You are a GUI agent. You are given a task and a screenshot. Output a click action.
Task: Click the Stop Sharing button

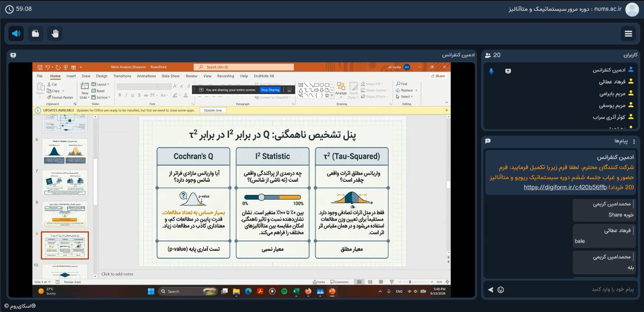tap(270, 90)
